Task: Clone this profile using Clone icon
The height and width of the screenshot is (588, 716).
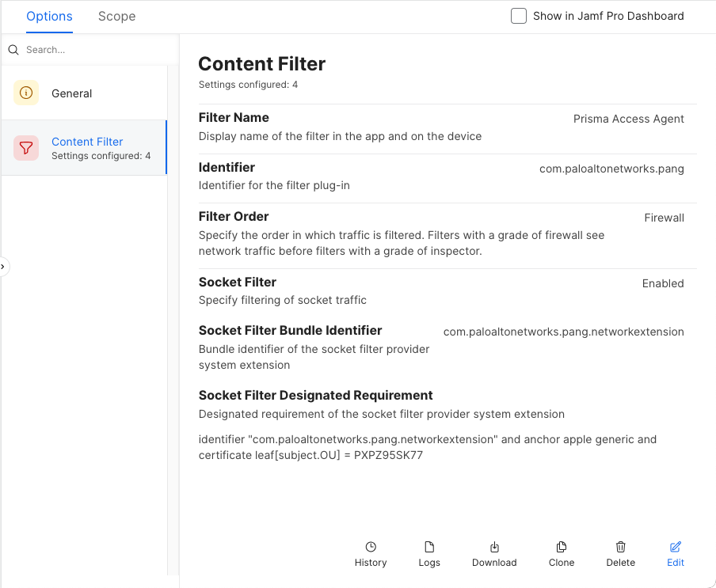Action: 562,547
